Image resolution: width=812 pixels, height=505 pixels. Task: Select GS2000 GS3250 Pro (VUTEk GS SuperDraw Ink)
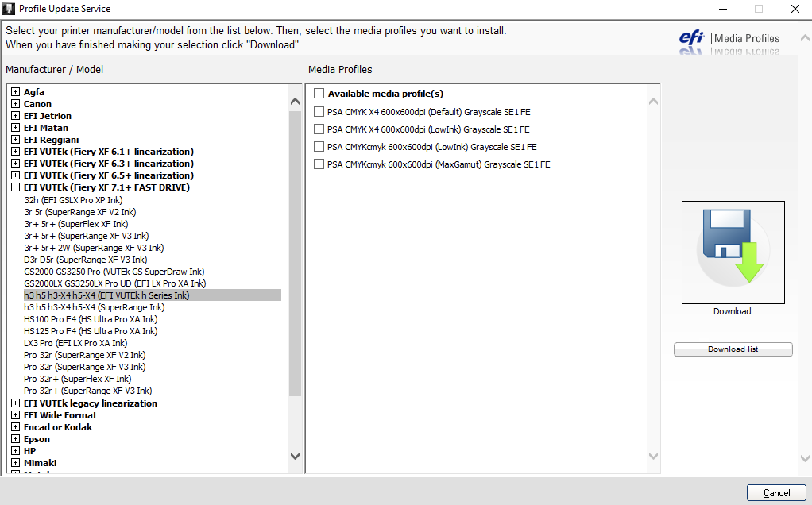[x=114, y=272]
